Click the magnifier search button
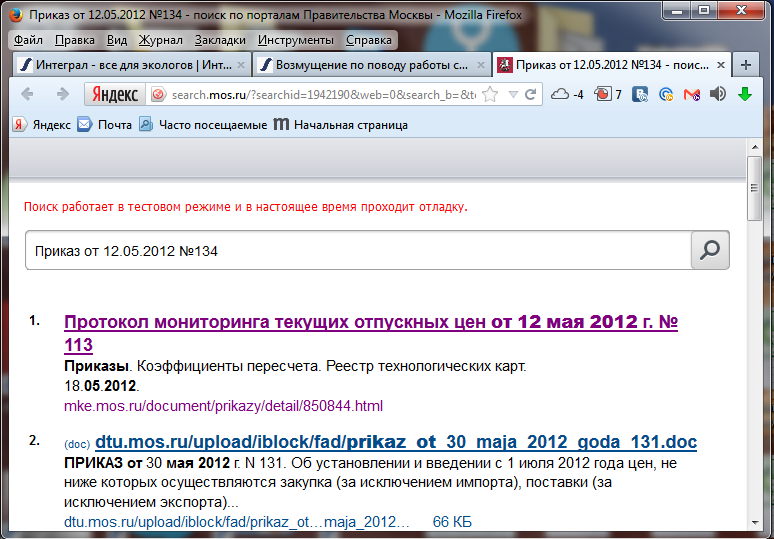The height and width of the screenshot is (539, 774). 710,251
